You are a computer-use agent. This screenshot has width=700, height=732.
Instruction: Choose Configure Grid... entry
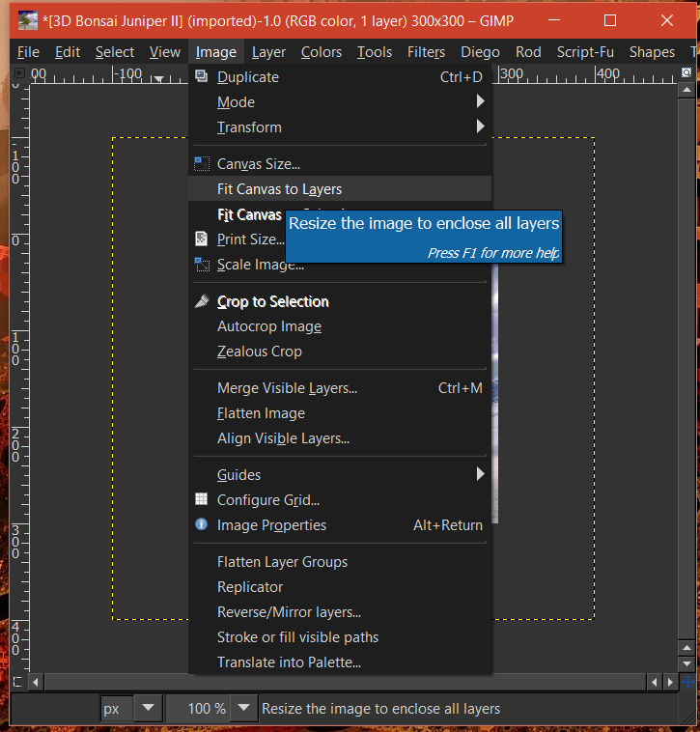pos(340,499)
